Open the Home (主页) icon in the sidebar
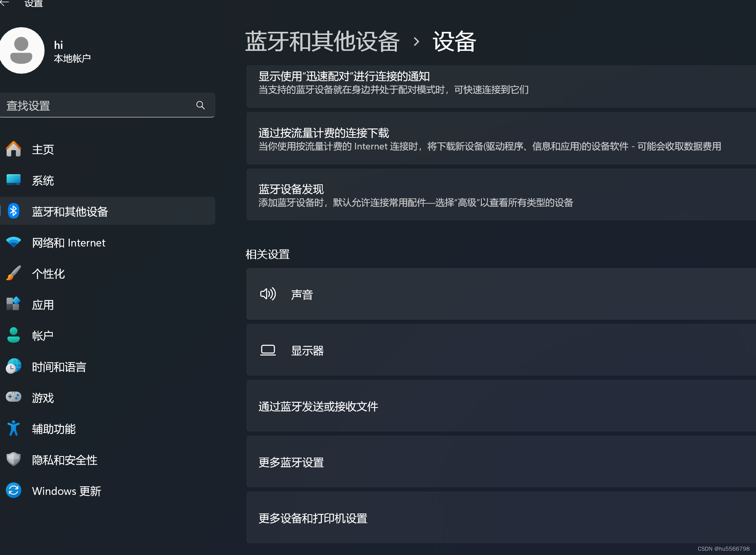The width and height of the screenshot is (756, 555). (x=14, y=149)
